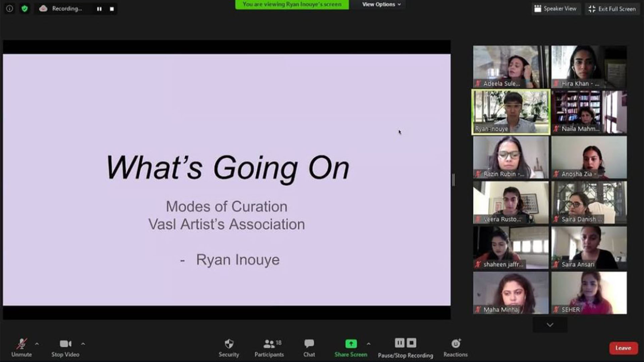Select Hira Khan video thumbnail
This screenshot has width=644, height=362.
[x=589, y=67]
